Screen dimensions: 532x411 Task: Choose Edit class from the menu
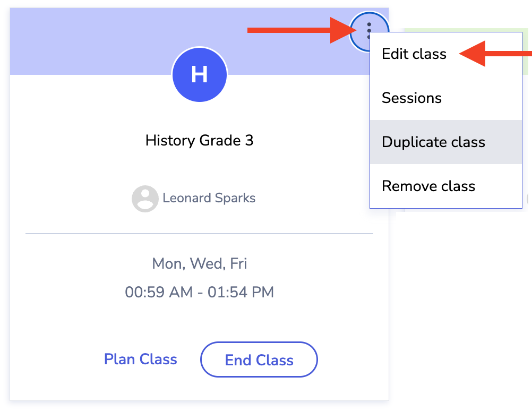click(x=414, y=54)
